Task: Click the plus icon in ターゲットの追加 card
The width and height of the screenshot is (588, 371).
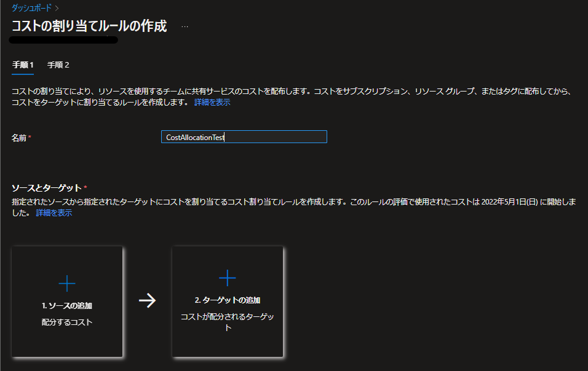Action: (x=227, y=278)
